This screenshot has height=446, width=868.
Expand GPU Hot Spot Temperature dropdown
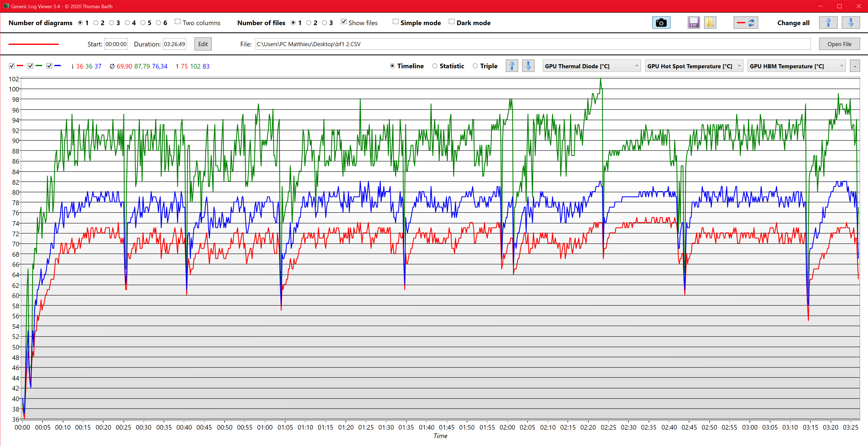tap(694, 66)
